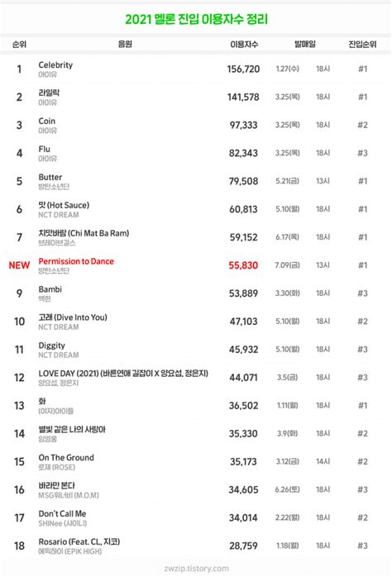Click the 음원 column header
The height and width of the screenshot is (577, 392).
(x=125, y=44)
